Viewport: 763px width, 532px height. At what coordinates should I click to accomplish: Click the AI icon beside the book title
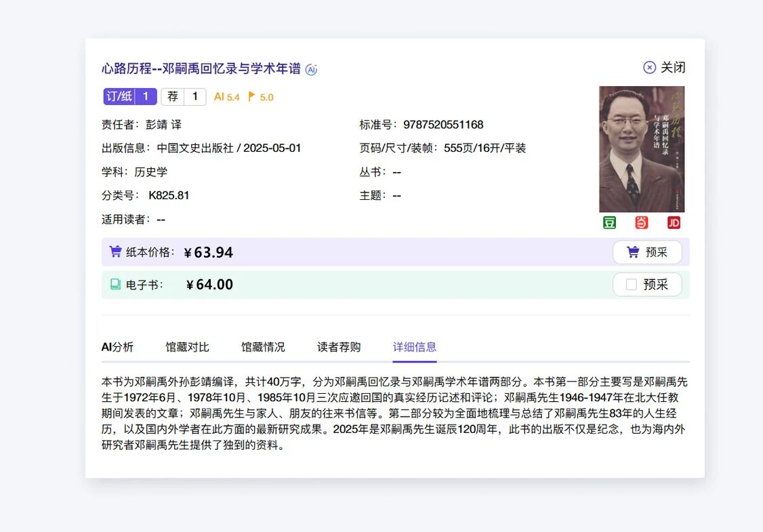click(x=311, y=69)
